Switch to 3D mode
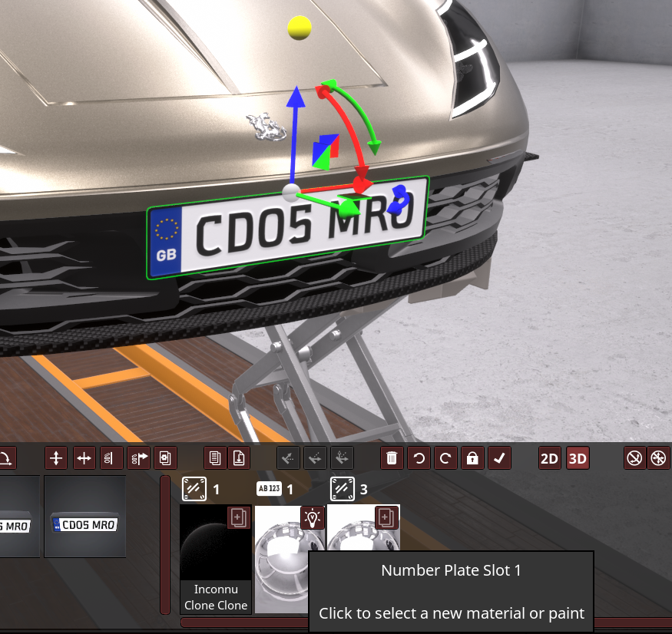The width and height of the screenshot is (672, 634). (578, 458)
